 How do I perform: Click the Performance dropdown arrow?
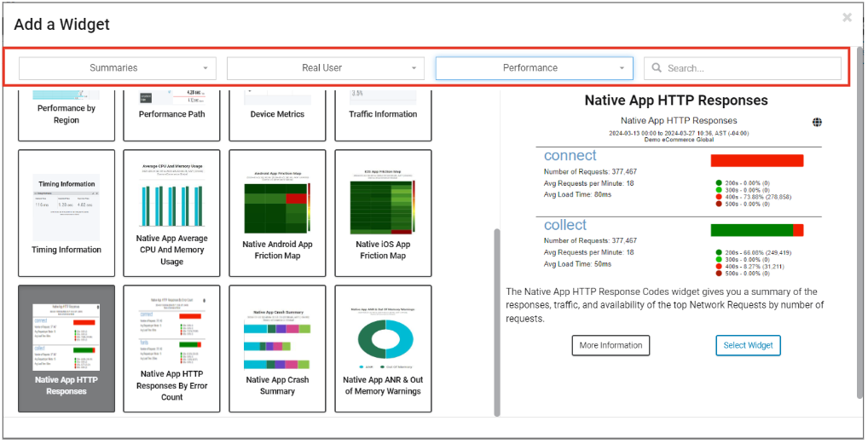click(x=622, y=69)
